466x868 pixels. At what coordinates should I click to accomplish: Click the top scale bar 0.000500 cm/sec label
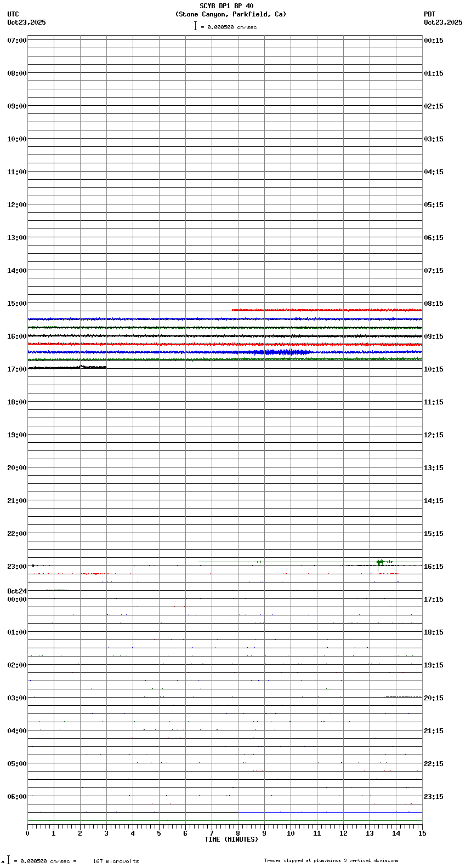228,27
